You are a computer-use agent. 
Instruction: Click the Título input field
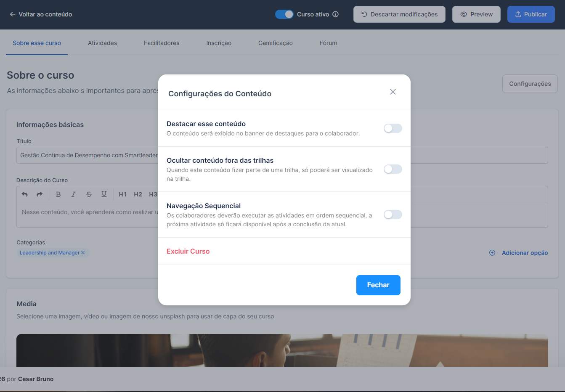coord(84,155)
